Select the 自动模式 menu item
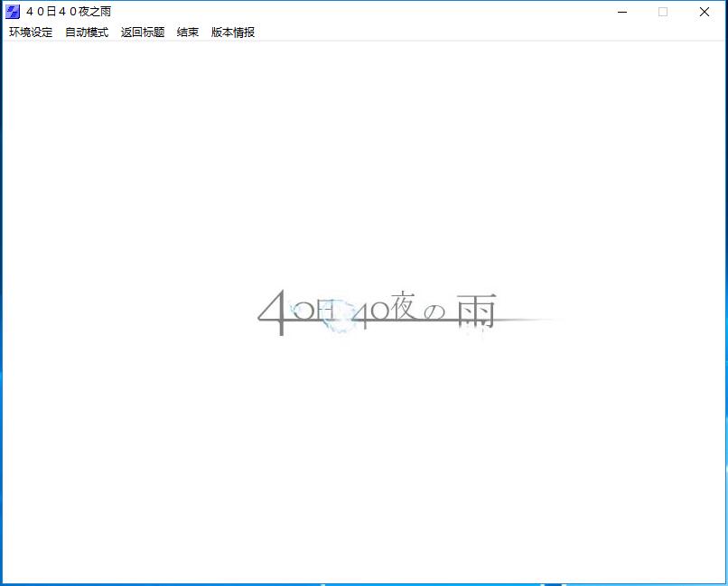 (87, 33)
